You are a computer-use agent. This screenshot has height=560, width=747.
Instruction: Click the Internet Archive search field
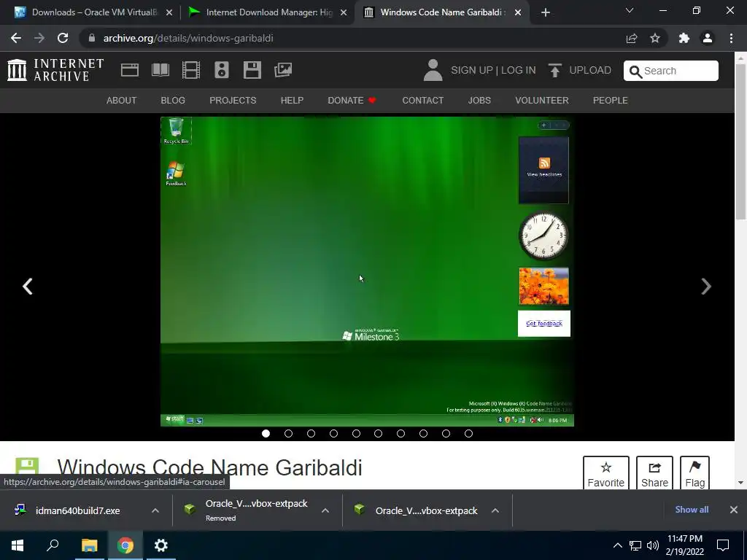point(671,71)
